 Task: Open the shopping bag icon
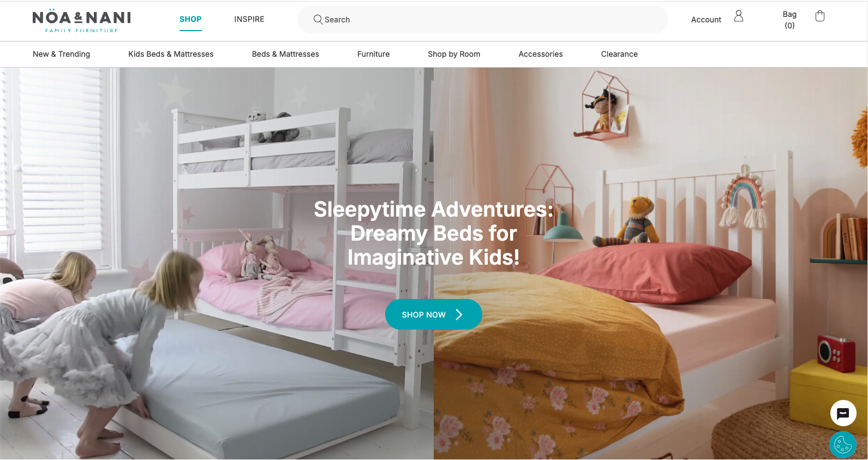click(819, 16)
